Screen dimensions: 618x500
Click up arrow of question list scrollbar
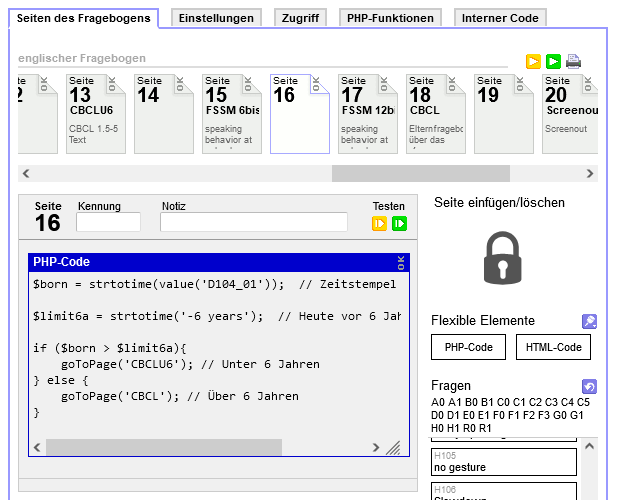tap(589, 446)
